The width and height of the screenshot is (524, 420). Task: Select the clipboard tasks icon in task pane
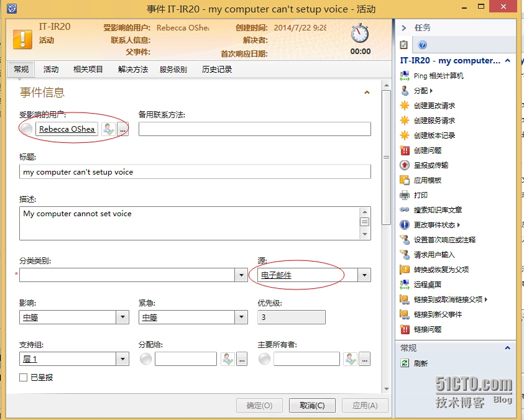[x=403, y=45]
